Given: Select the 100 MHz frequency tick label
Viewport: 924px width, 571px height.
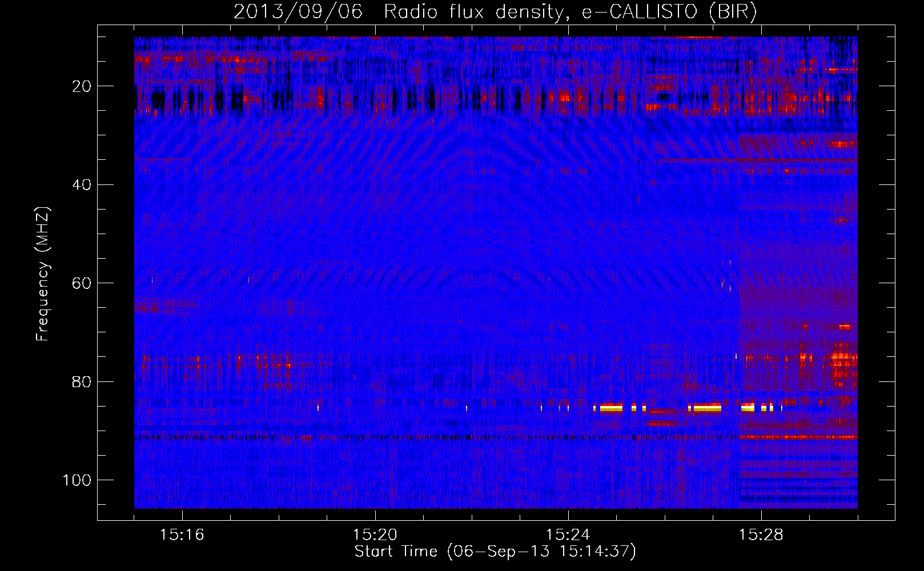Looking at the screenshot, I should 77,480.
